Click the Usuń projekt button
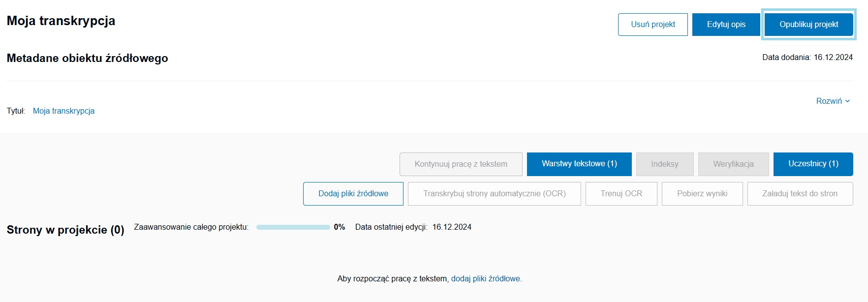This screenshot has width=868, height=302. [653, 25]
